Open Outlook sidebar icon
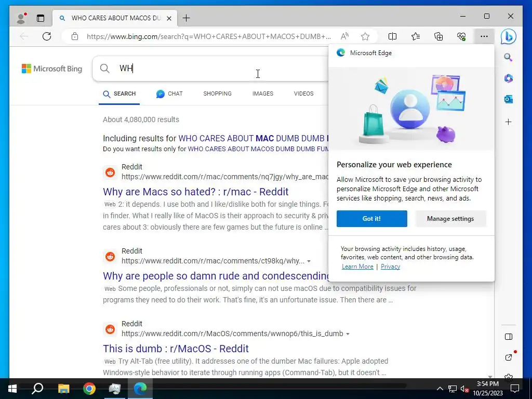This screenshot has height=399, width=532. (x=508, y=99)
